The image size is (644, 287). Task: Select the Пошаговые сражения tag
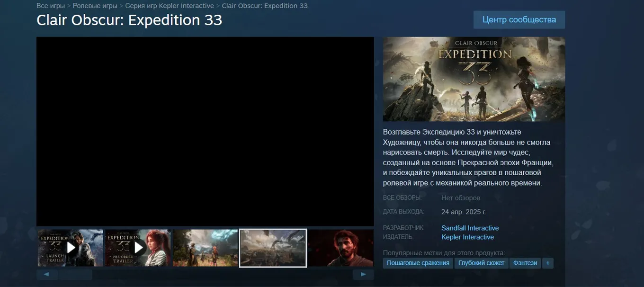418,263
